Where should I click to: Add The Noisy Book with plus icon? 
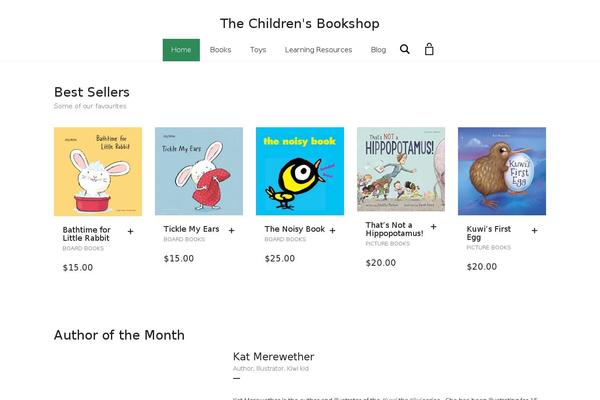click(333, 230)
